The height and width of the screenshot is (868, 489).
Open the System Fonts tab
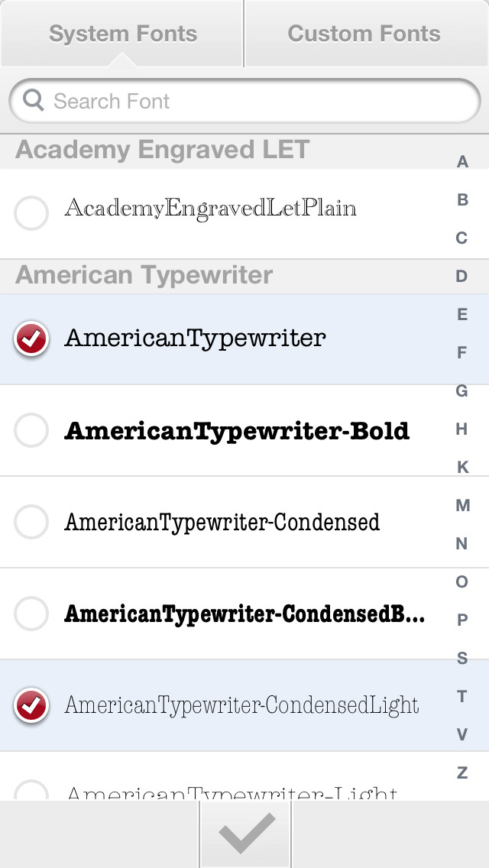click(121, 33)
